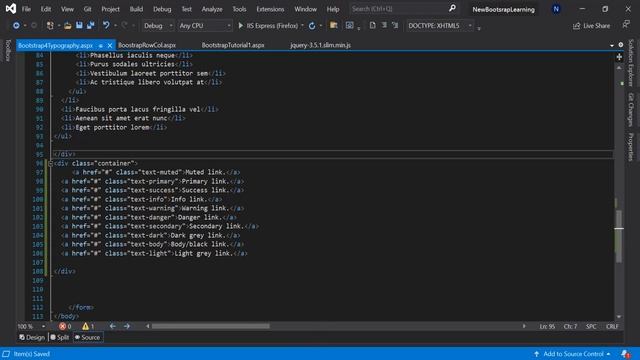This screenshot has height=360, width=640.
Task: Open the Edit menu
Action: tap(46, 9)
